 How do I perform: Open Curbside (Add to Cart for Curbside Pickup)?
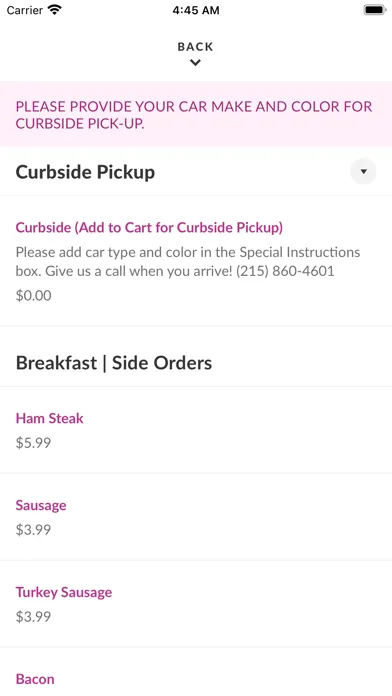(149, 228)
